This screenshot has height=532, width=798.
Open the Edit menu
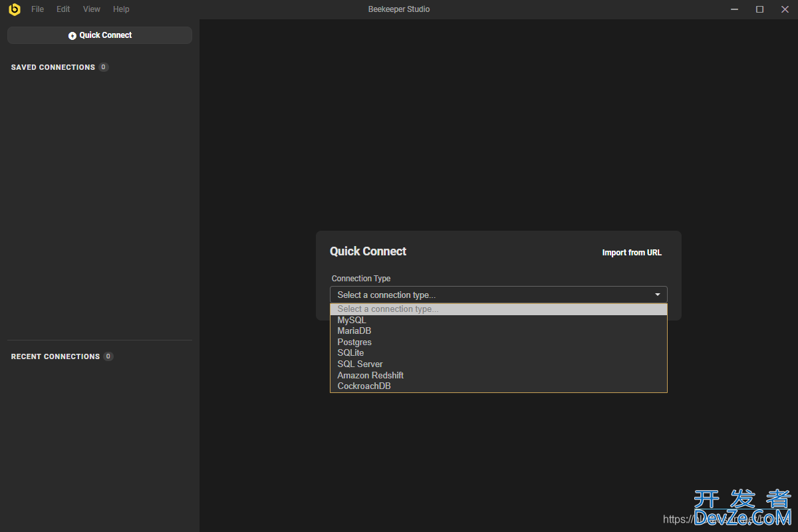pos(63,9)
